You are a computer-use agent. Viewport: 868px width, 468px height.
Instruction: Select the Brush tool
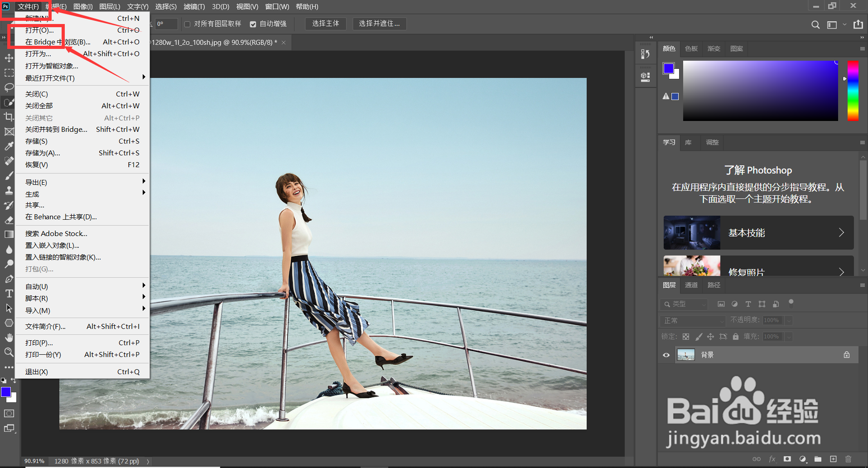[9, 176]
